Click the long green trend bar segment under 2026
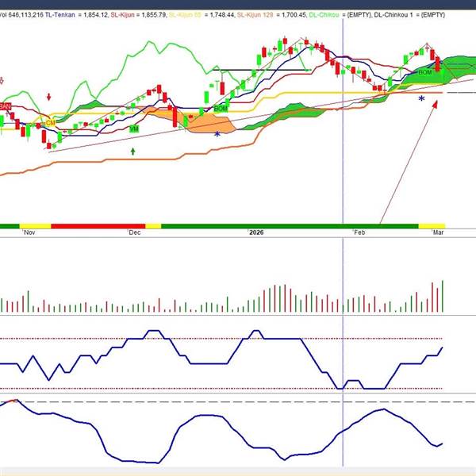 pos(290,226)
